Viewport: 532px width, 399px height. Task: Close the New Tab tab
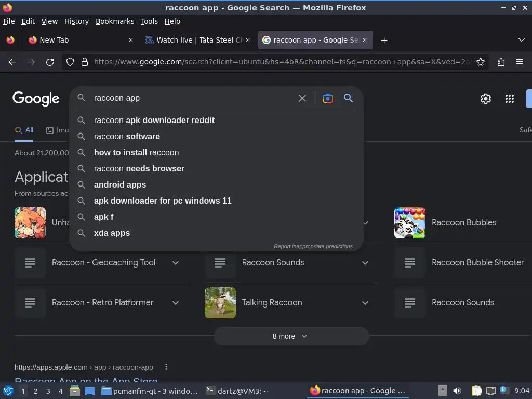coord(130,40)
